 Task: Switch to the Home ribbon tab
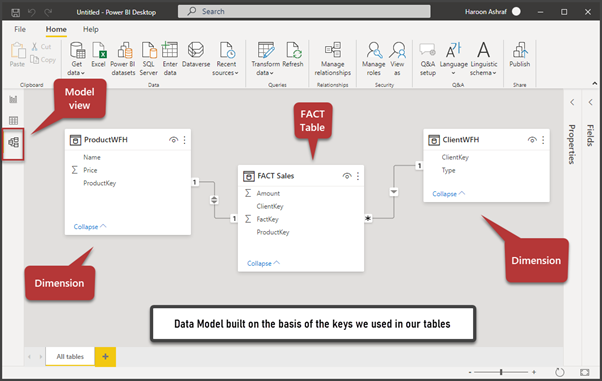[x=56, y=29]
